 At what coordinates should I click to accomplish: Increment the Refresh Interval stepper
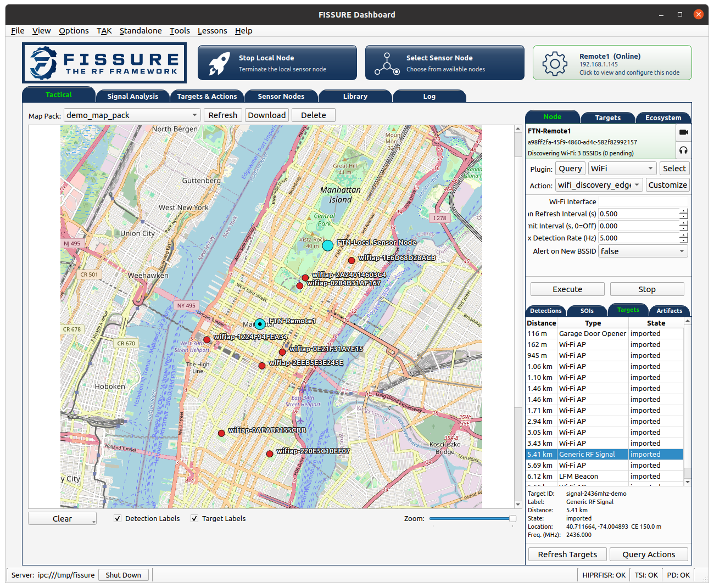coord(683,211)
